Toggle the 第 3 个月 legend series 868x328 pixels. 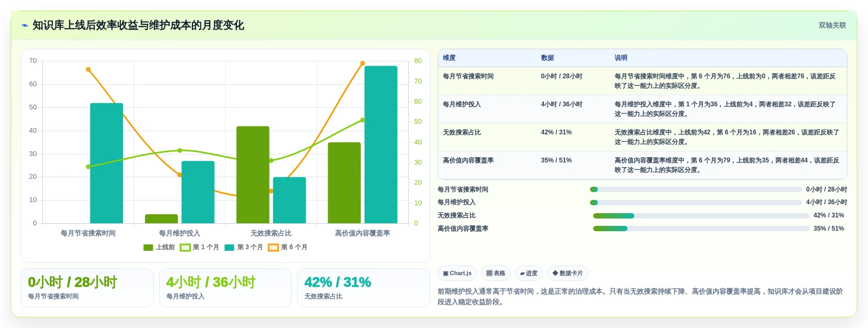click(244, 247)
